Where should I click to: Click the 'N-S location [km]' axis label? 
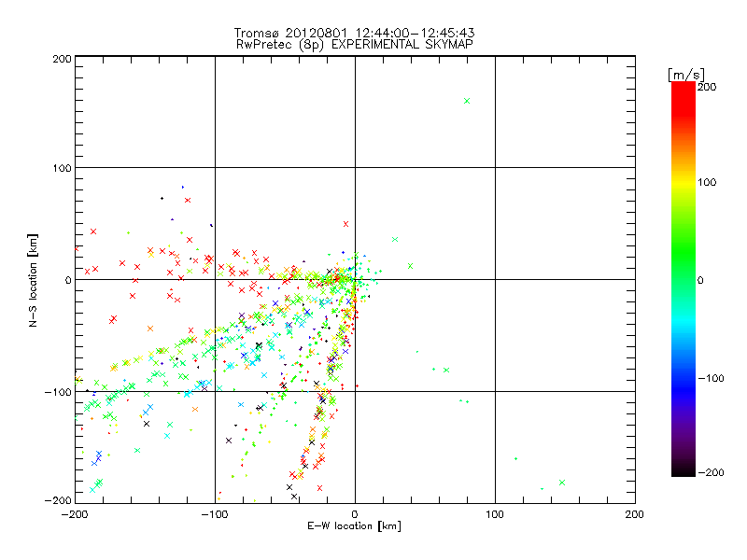[x=35, y=279]
